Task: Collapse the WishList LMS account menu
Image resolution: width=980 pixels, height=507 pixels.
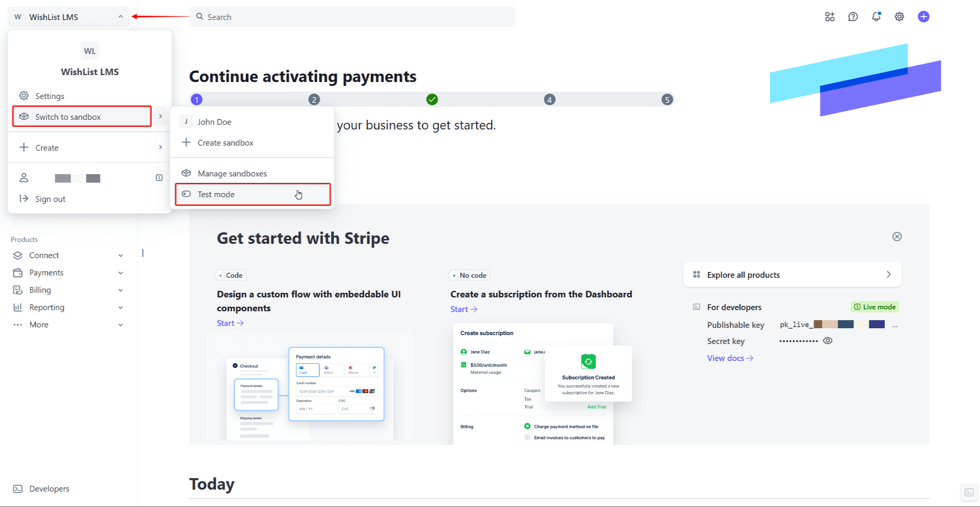Action: pyautogui.click(x=120, y=17)
